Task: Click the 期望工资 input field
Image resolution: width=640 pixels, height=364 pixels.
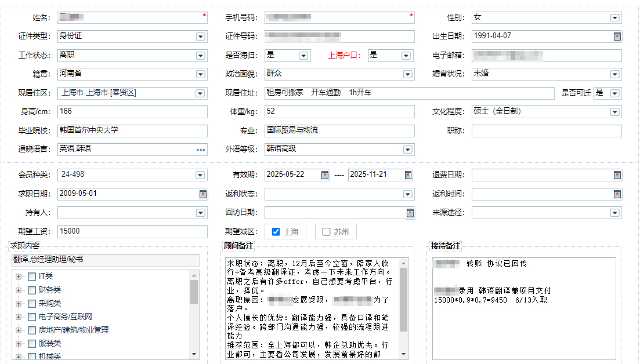Action: [132, 231]
